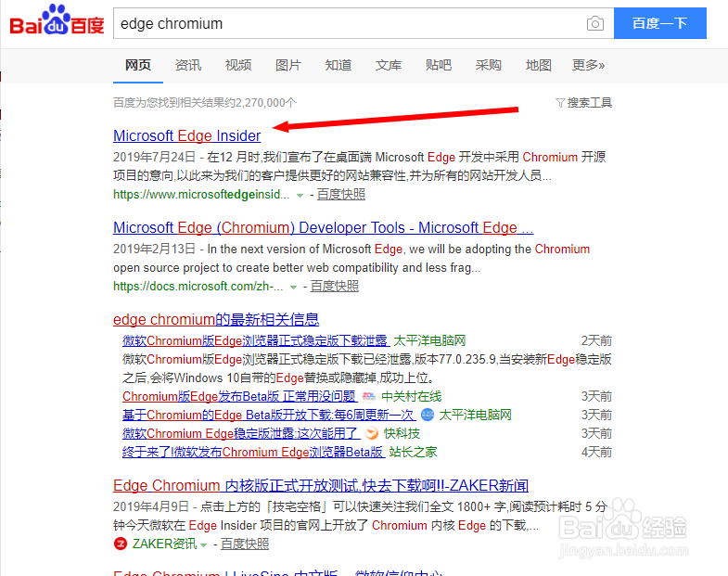Open 终于来了!微软发布Chromium Edge浏览器Beta版 news
Viewport: 728px width, 576px height.
pos(253,452)
